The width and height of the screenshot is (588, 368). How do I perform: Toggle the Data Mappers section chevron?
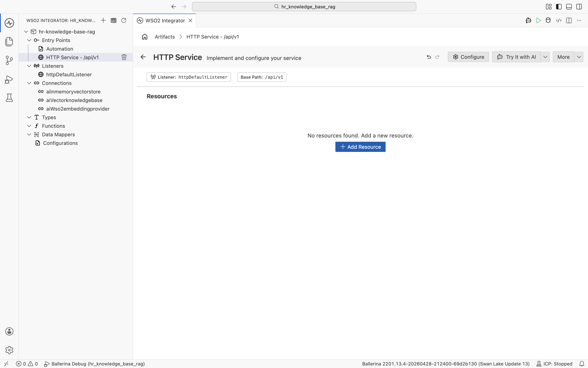point(29,134)
